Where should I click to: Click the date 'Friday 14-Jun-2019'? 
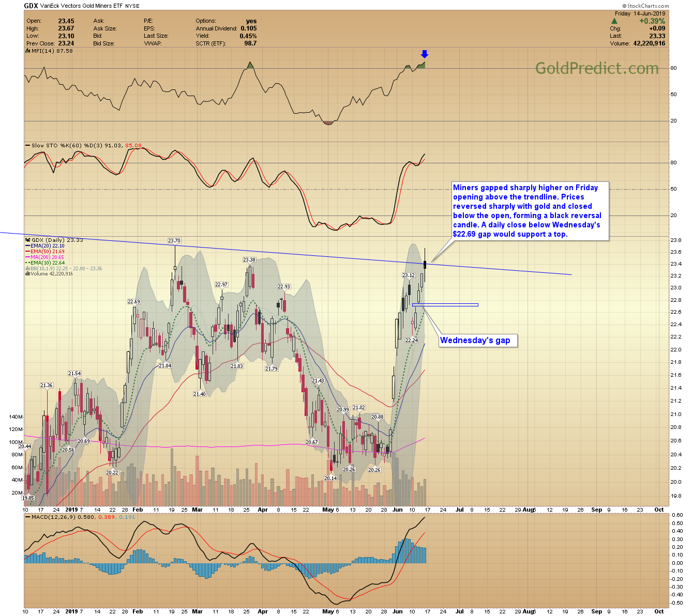640,13
